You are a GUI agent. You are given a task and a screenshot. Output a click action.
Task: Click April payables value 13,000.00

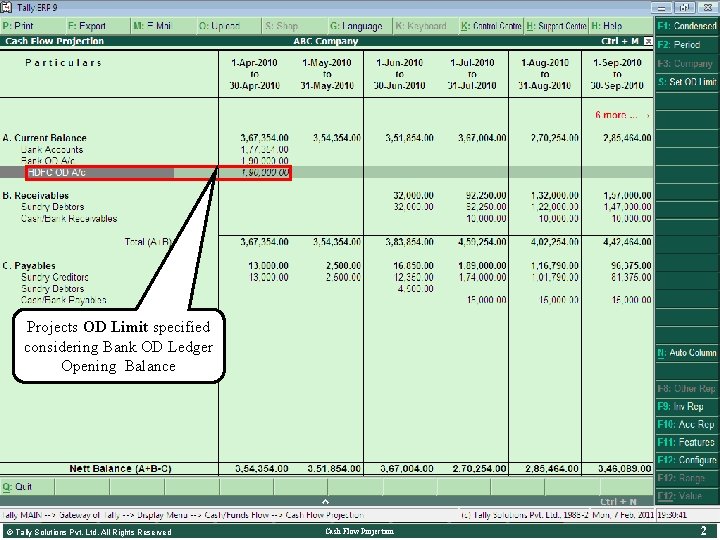tap(268, 266)
